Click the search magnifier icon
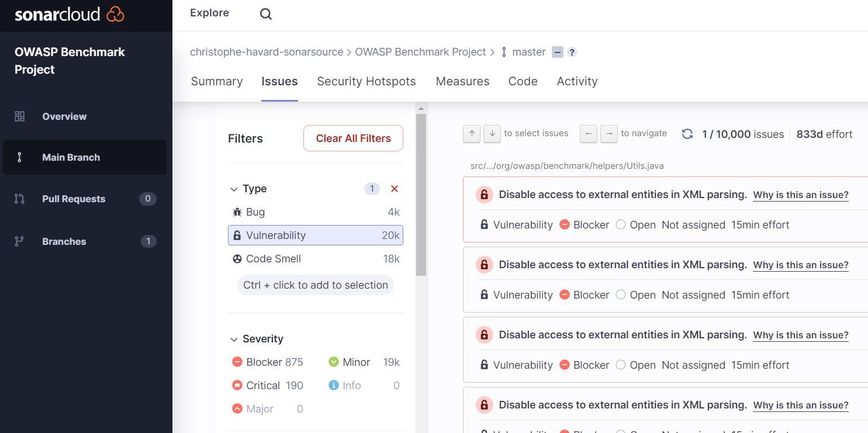The width and height of the screenshot is (868, 433). [x=266, y=15]
